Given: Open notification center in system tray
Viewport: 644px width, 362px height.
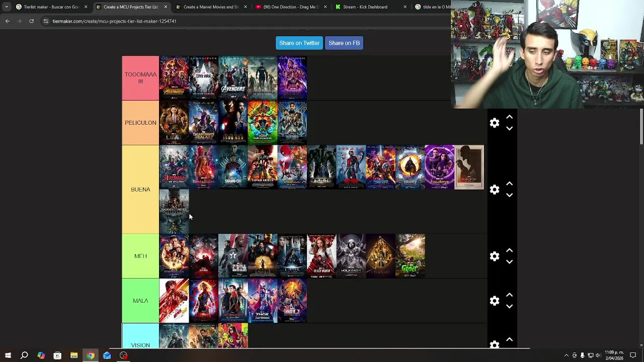Looking at the screenshot, I should point(633,355).
